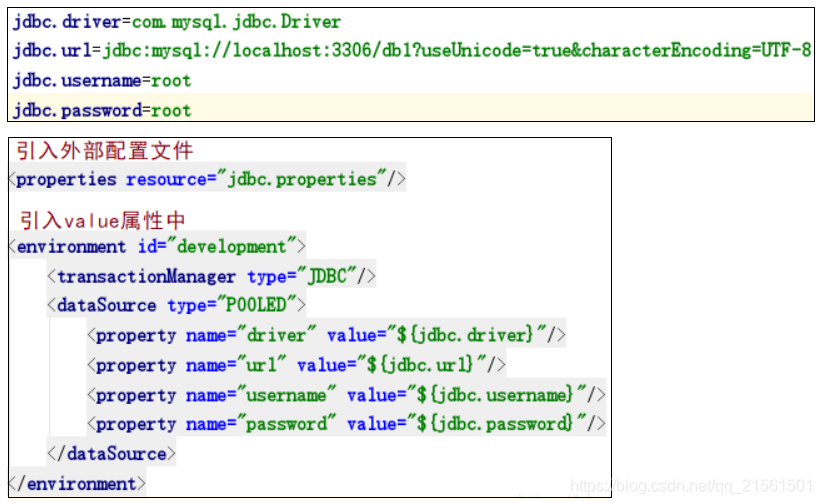Viewport: 821px width, 504px height.
Task: Click the property name="username" line
Action: [346, 394]
